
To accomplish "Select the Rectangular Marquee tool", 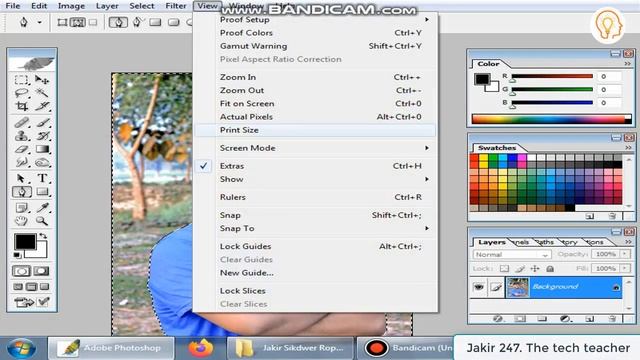I will [x=21, y=80].
